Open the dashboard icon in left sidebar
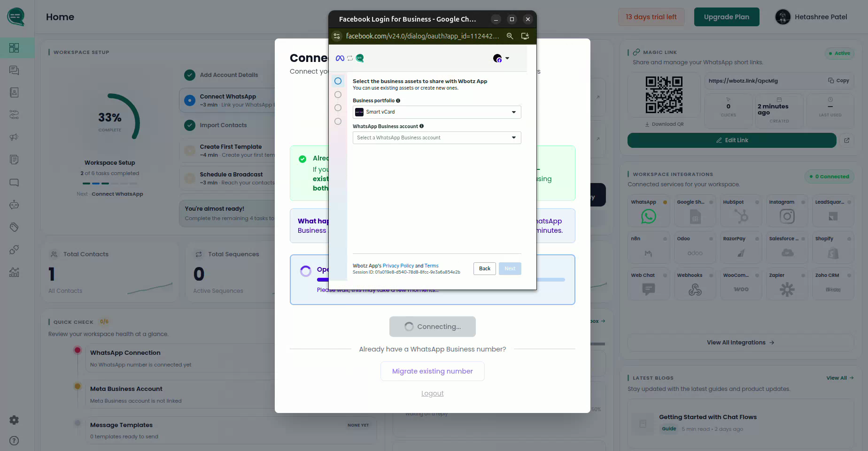The height and width of the screenshot is (451, 868). pos(14,48)
